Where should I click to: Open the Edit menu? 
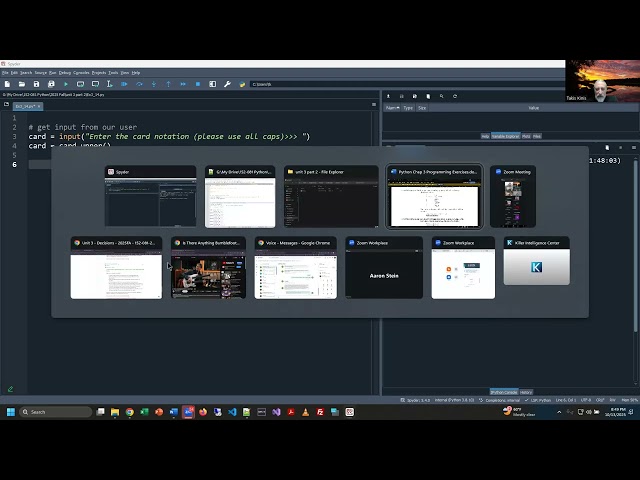14,73
